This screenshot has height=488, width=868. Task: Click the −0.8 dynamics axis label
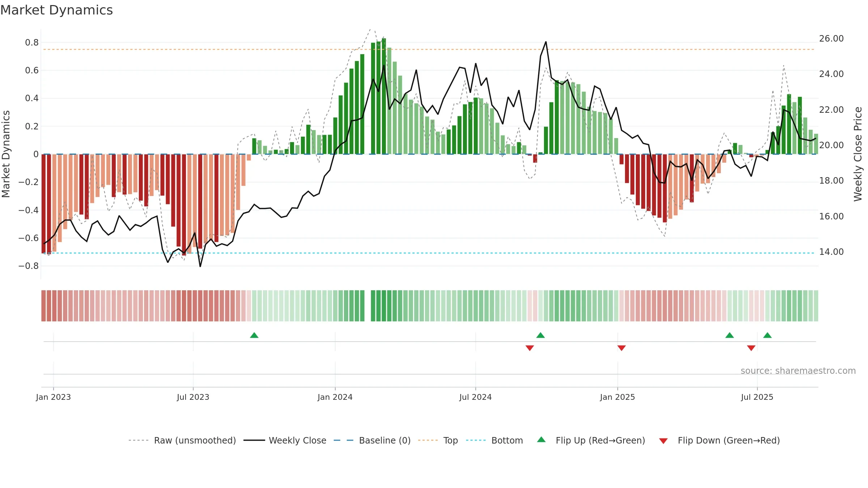pyautogui.click(x=29, y=266)
